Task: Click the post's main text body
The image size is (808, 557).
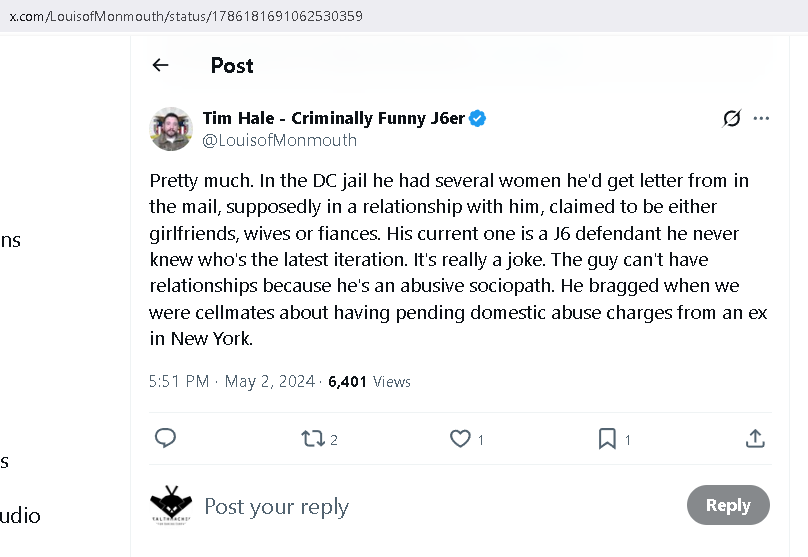Action: (458, 259)
